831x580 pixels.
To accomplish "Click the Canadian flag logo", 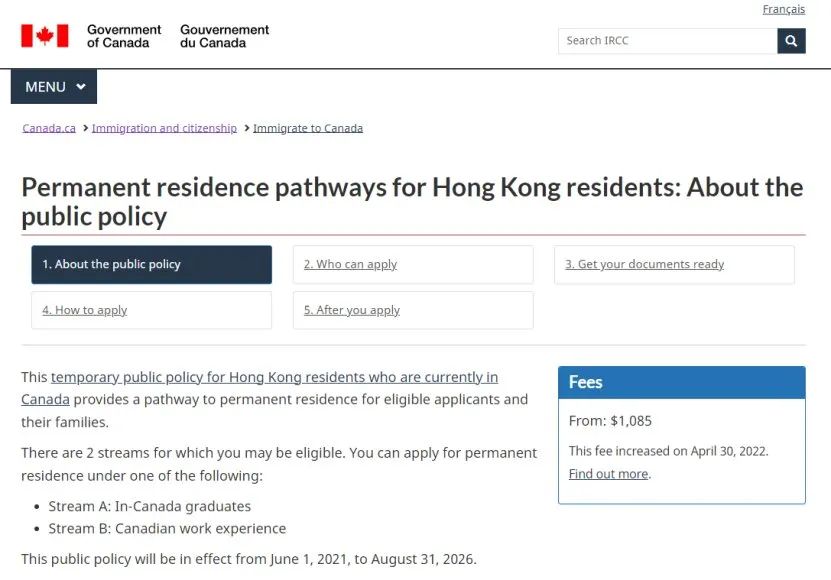I will [x=45, y=36].
